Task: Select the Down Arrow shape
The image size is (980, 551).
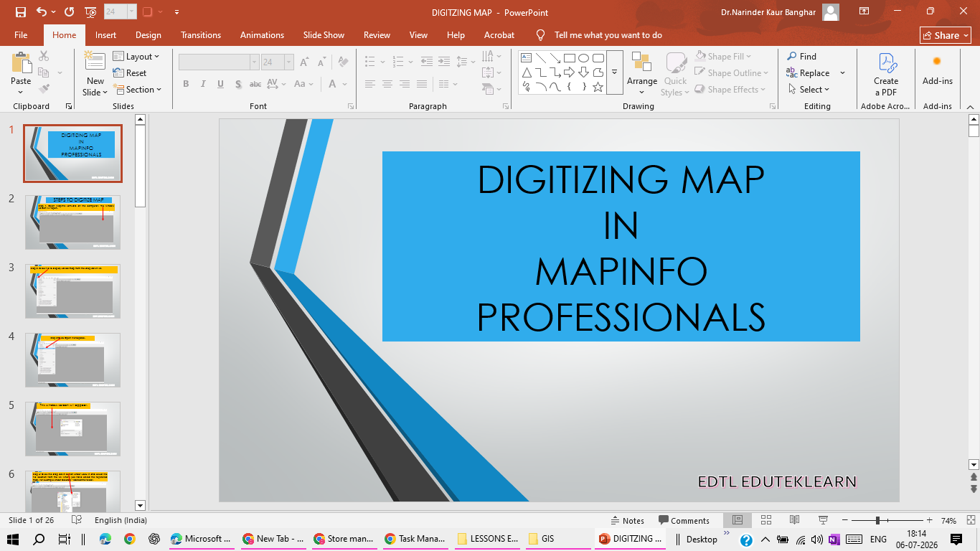Action: (x=583, y=72)
